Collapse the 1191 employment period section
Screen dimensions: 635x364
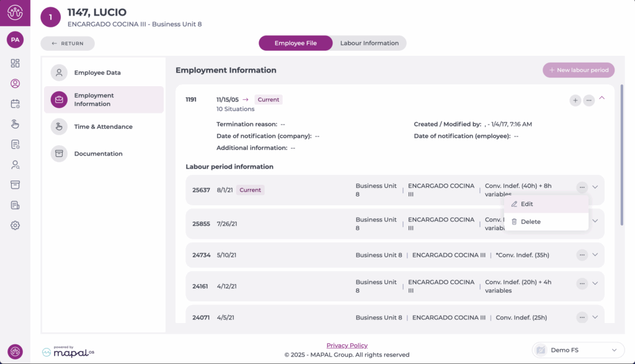point(602,98)
